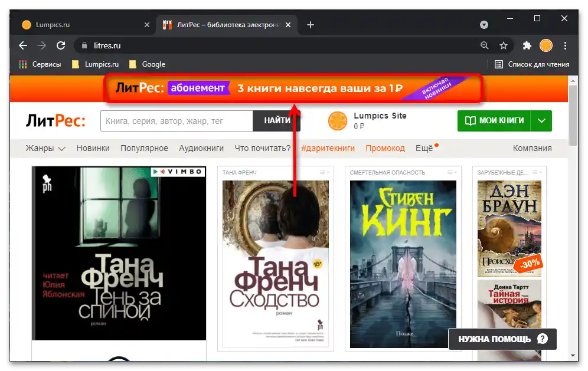Open the Новинки section
Viewport: 588px width, 371px height.
93,149
